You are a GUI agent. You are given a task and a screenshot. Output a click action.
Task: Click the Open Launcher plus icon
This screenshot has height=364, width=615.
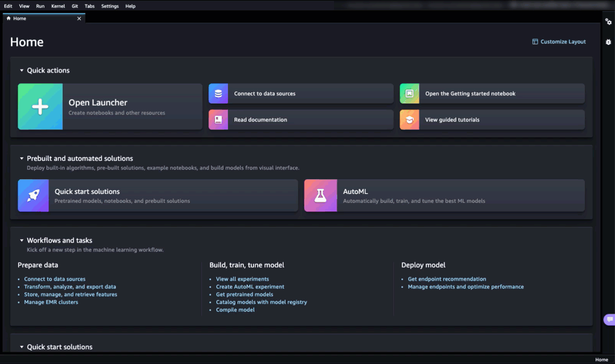pos(40,107)
